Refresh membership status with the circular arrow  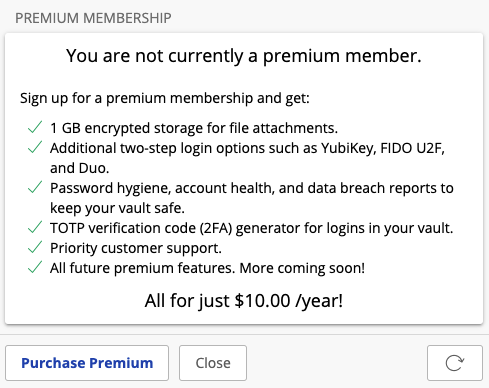455,363
